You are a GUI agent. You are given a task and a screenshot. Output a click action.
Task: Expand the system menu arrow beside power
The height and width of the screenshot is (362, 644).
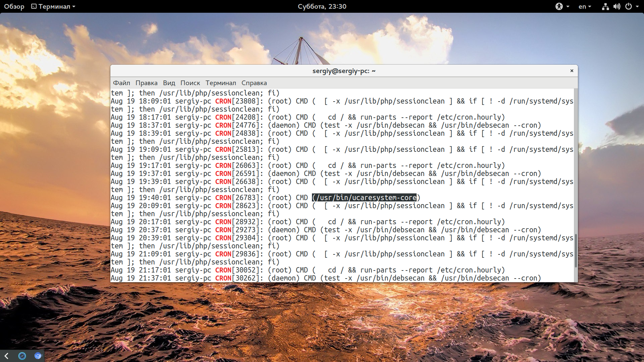coord(637,6)
